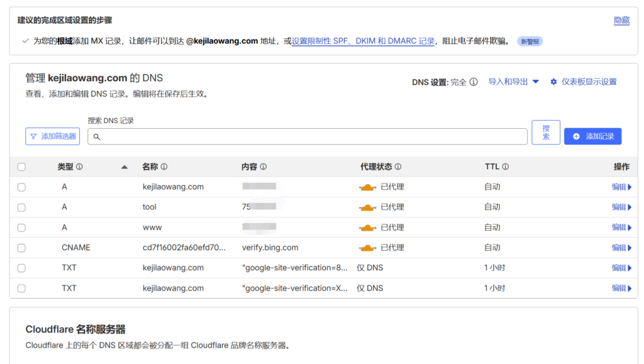The height and width of the screenshot is (364, 644).
Task: Check the box for the www record
Action: pyautogui.click(x=21, y=228)
